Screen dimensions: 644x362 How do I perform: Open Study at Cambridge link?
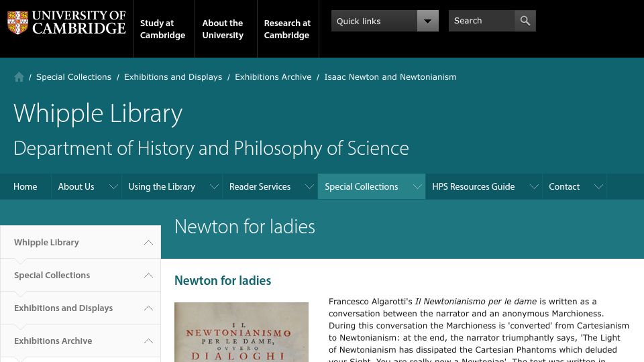click(x=162, y=29)
